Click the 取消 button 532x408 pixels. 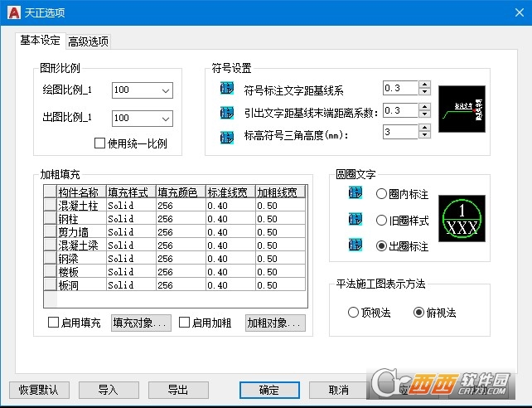pos(339,390)
